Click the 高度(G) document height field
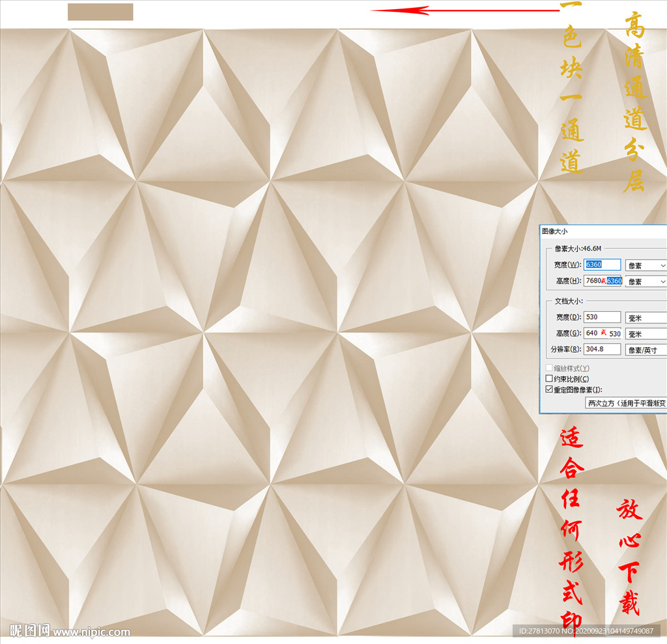This screenshot has height=644, width=667. point(603,333)
